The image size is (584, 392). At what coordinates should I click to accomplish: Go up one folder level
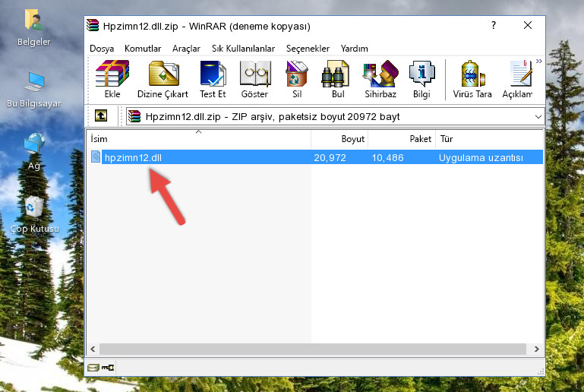101,115
